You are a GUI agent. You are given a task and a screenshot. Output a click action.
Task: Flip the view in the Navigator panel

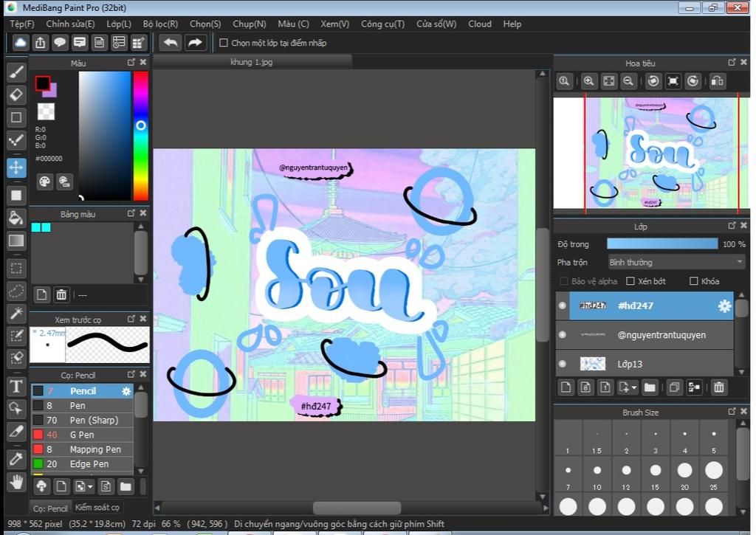[x=718, y=81]
